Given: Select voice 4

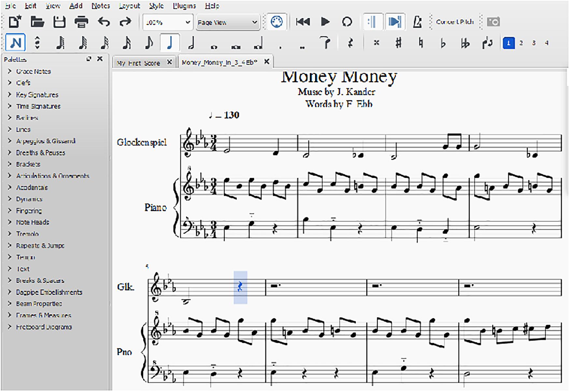Looking at the screenshot, I should tap(547, 43).
